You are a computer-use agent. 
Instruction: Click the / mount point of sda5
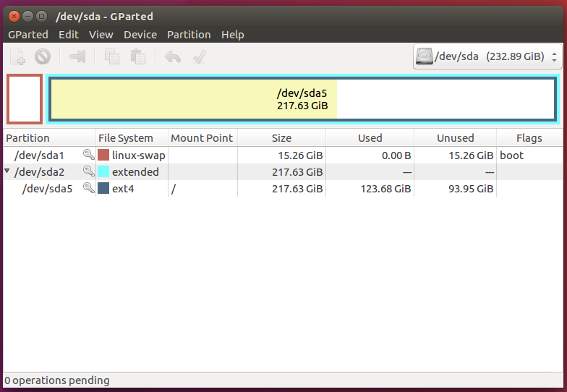174,189
